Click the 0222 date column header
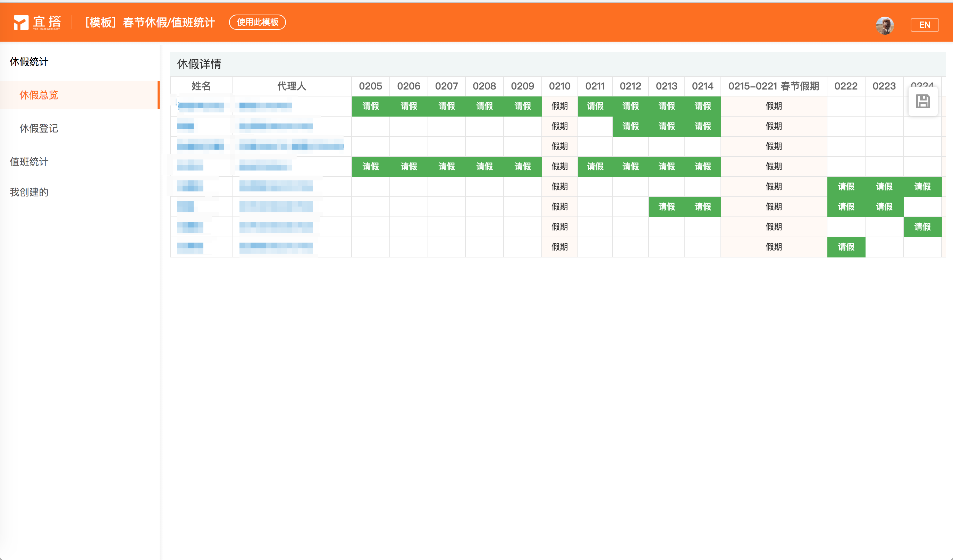 click(x=846, y=86)
